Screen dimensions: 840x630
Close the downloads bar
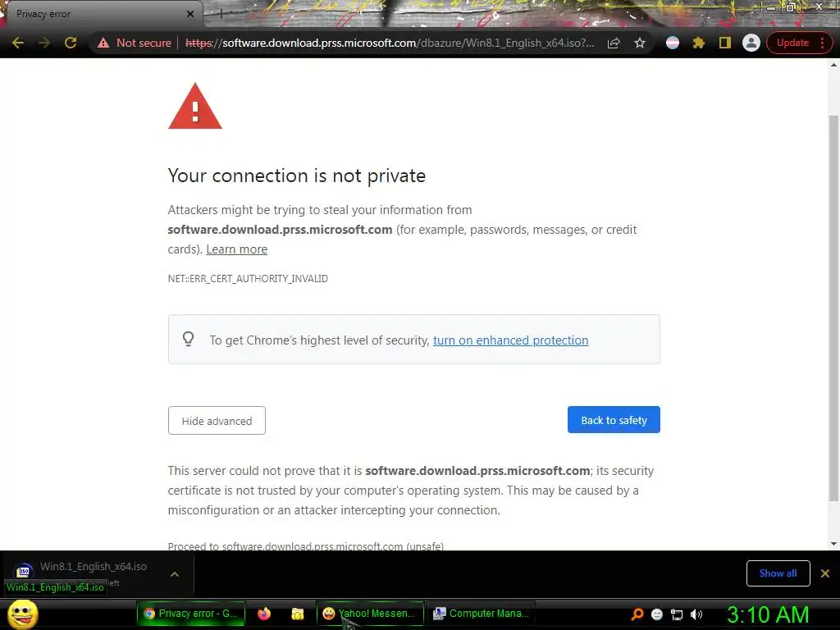825,573
